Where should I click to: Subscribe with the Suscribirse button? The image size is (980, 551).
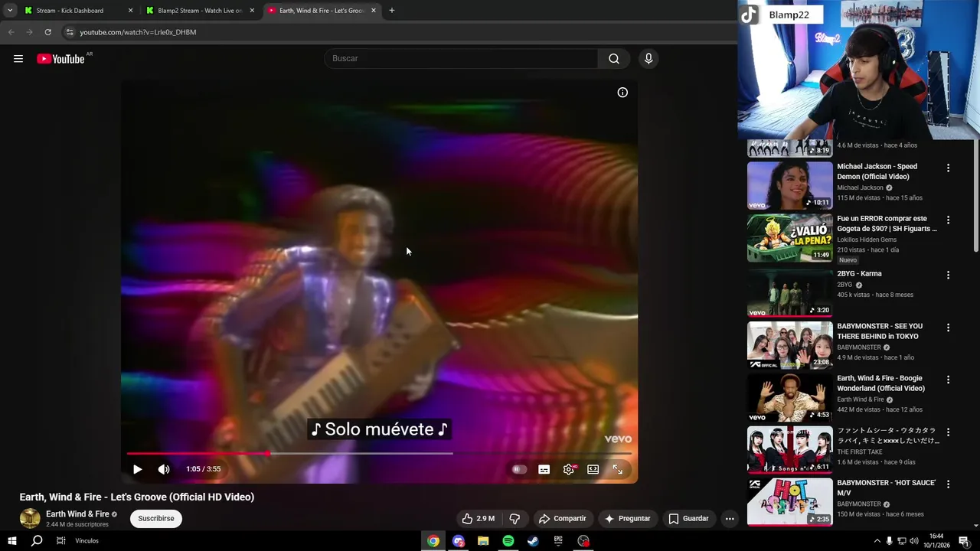(x=156, y=519)
